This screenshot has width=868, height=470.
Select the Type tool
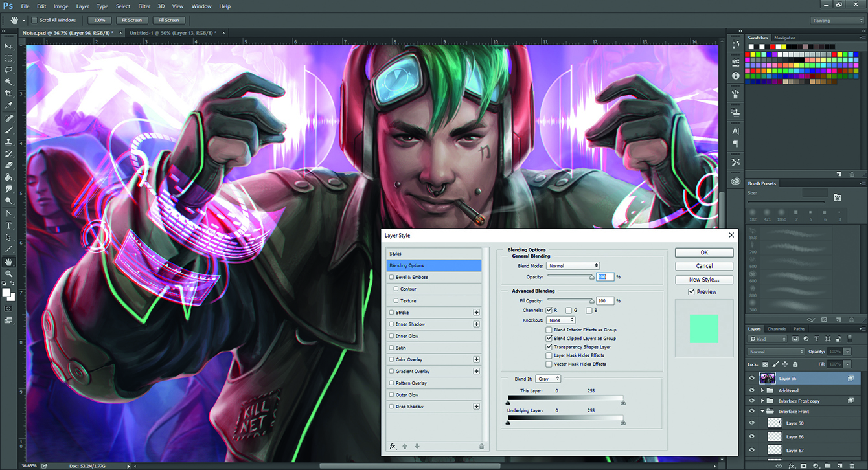9,225
